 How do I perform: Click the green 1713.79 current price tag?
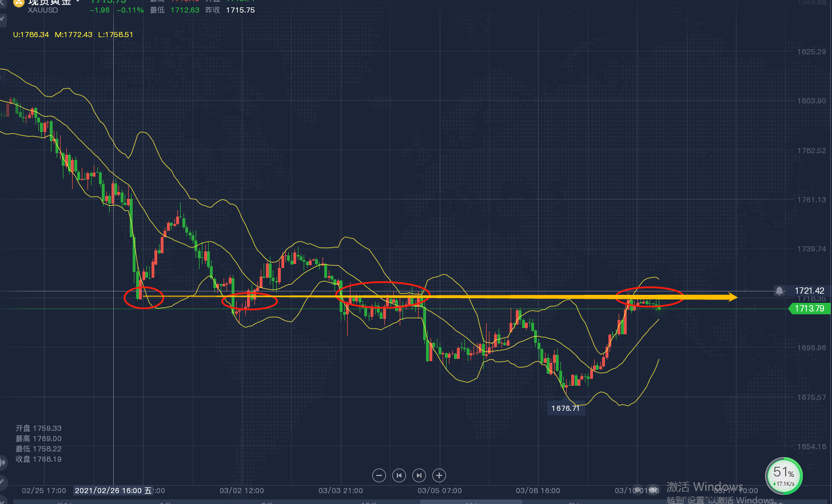(809, 309)
